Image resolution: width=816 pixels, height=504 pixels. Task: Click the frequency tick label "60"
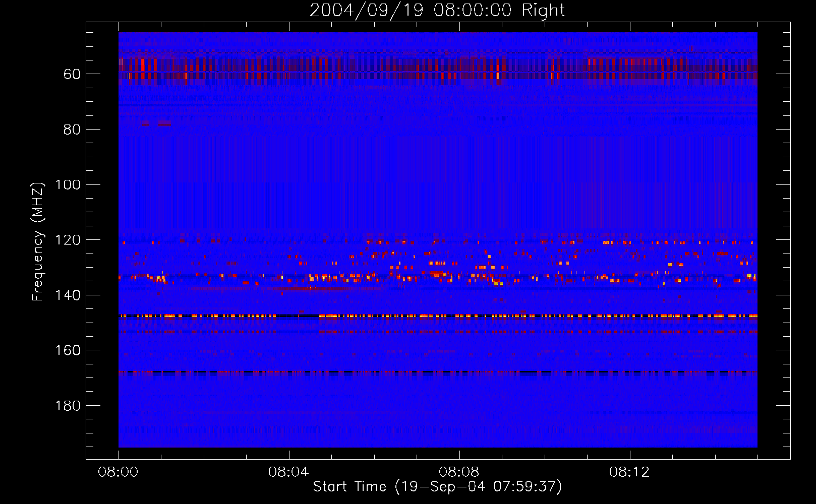[x=72, y=74]
